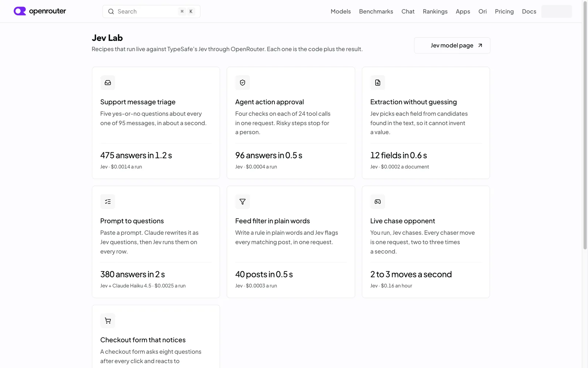Click the '2 to 3 moves a second' text
This screenshot has height=368, width=588.
coord(411,274)
